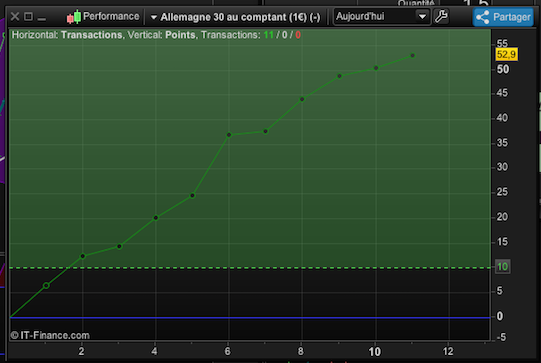Select the data point for transaction 4
Screen dimensions: 541x363
(x=156, y=218)
